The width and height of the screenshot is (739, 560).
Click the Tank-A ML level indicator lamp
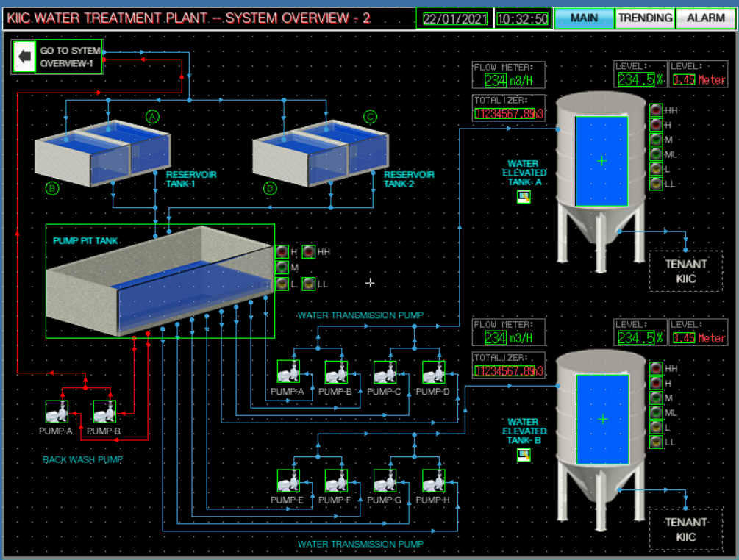coord(656,154)
